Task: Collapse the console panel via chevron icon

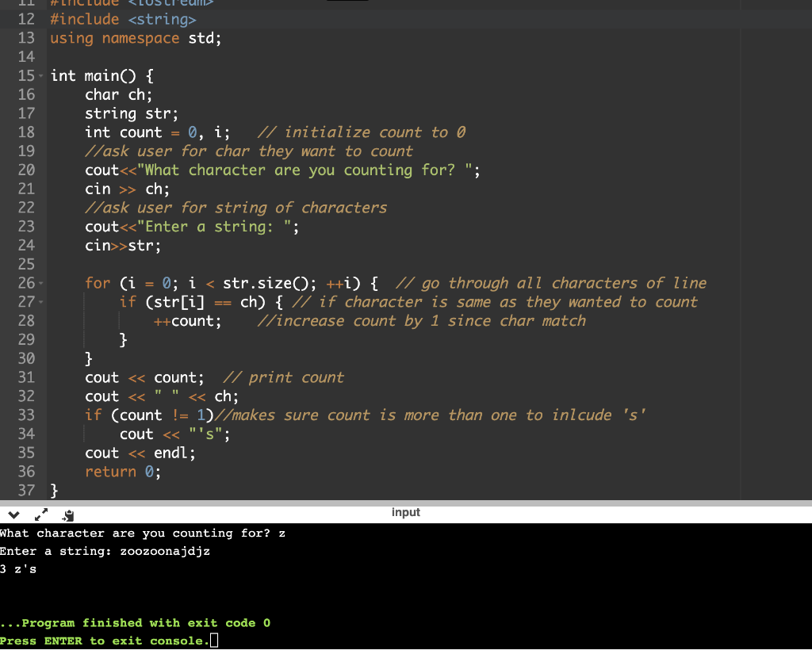Action: coord(13,514)
